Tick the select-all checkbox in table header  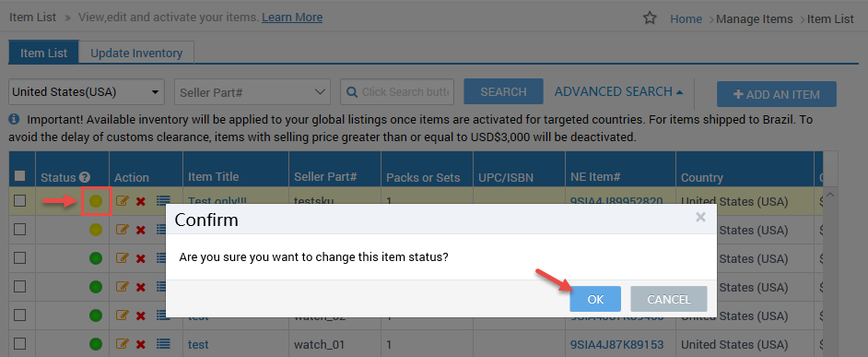click(x=20, y=175)
